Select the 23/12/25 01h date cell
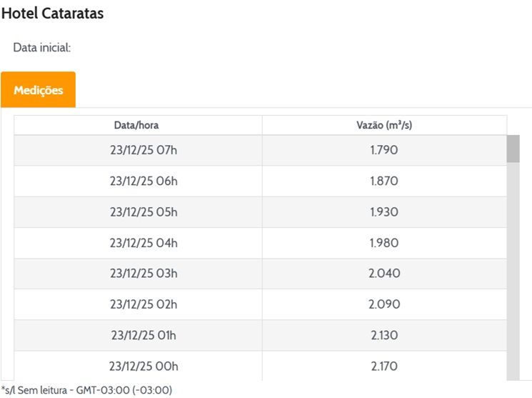 coord(144,335)
